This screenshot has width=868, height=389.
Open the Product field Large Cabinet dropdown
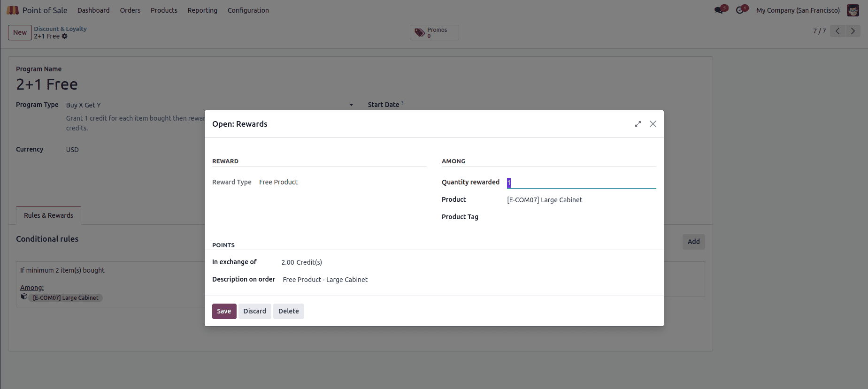tap(581, 200)
